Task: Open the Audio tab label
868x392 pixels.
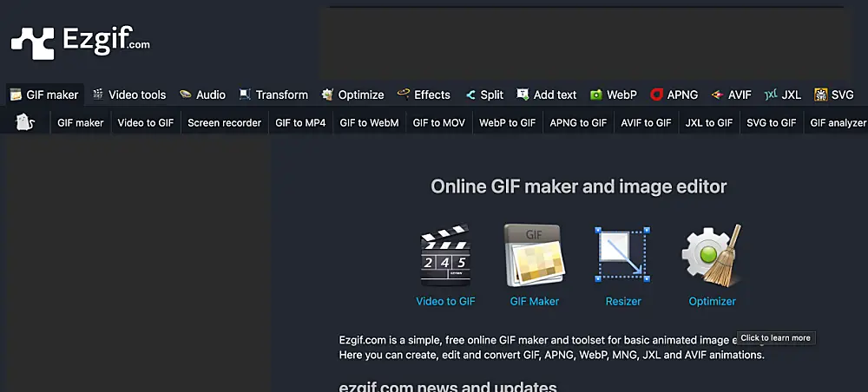Action: pos(211,95)
